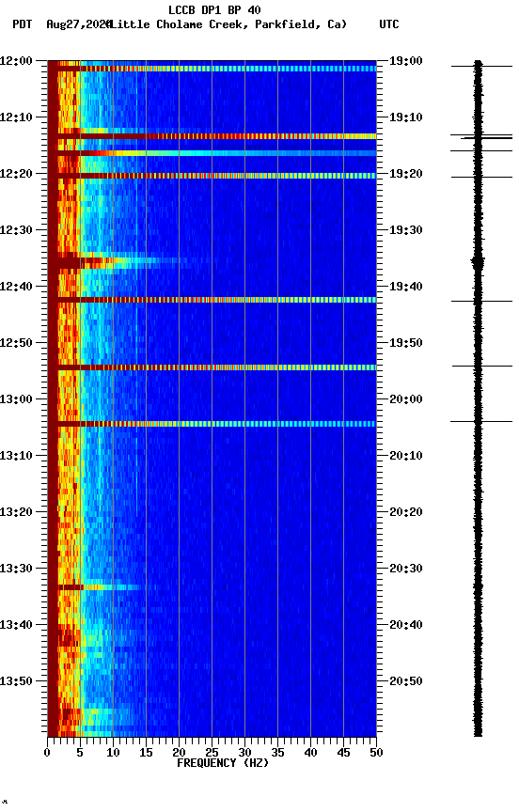Click the '13:20' PDT time label

point(16,513)
